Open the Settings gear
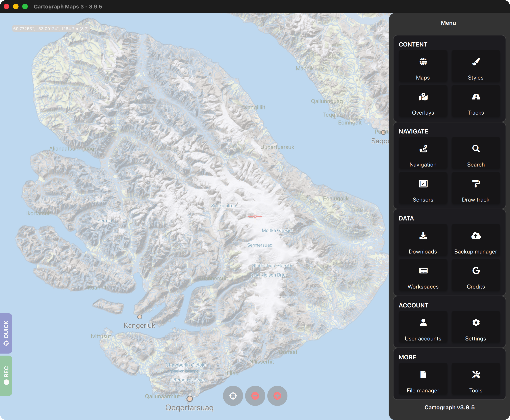 point(476,328)
